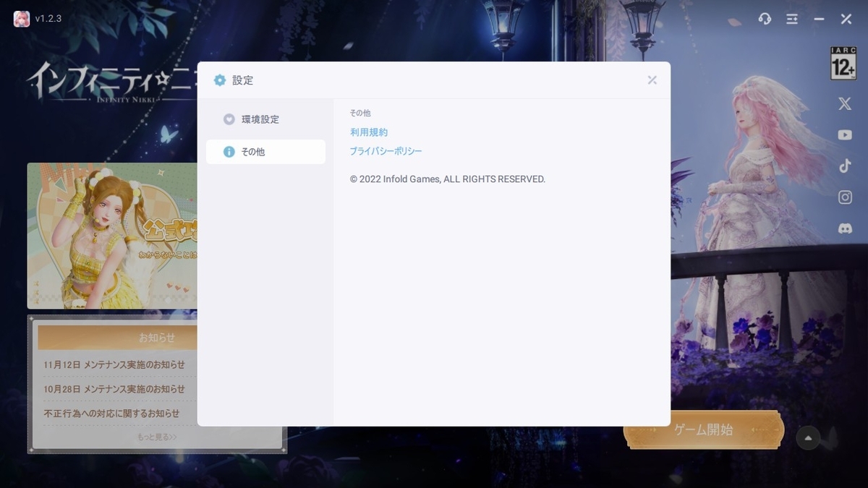Image resolution: width=868 pixels, height=488 pixels.
Task: Expand the arrow next to ゲーム開始
Action: 808,437
